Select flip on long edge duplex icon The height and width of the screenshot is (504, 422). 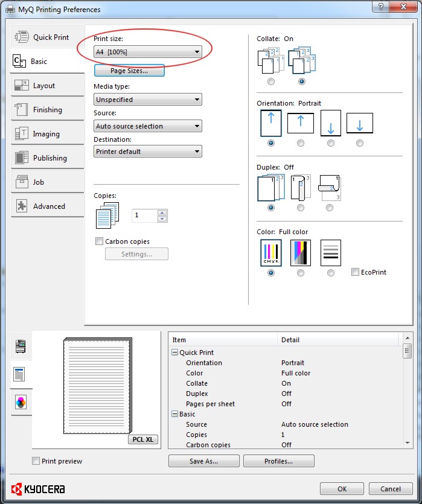click(300, 188)
